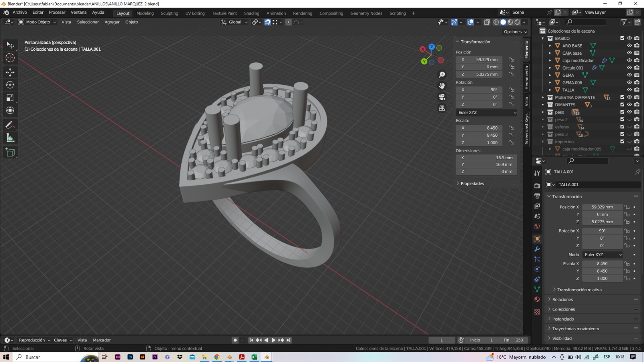Click the Opciones button in viewport header
The height and width of the screenshot is (362, 644).
click(x=515, y=32)
